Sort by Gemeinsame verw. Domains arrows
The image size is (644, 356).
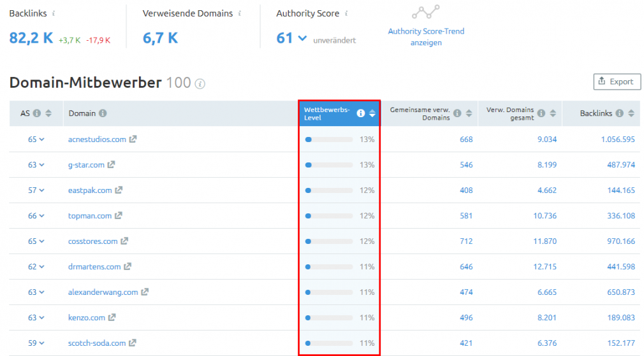click(469, 113)
